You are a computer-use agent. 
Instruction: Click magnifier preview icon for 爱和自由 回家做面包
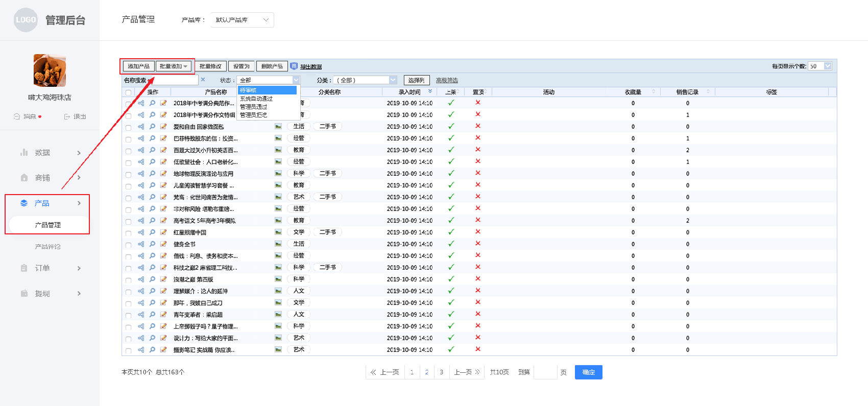click(x=152, y=127)
